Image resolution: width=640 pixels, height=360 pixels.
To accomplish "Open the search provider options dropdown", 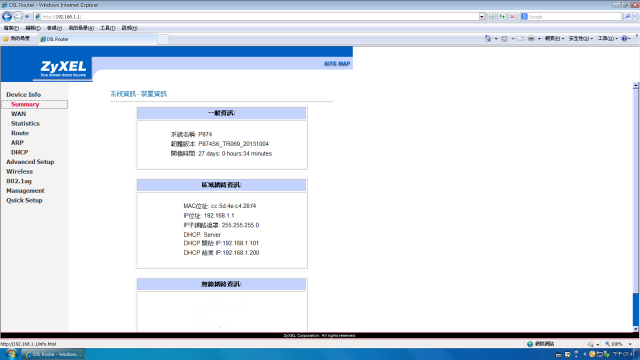I will tap(635, 17).
